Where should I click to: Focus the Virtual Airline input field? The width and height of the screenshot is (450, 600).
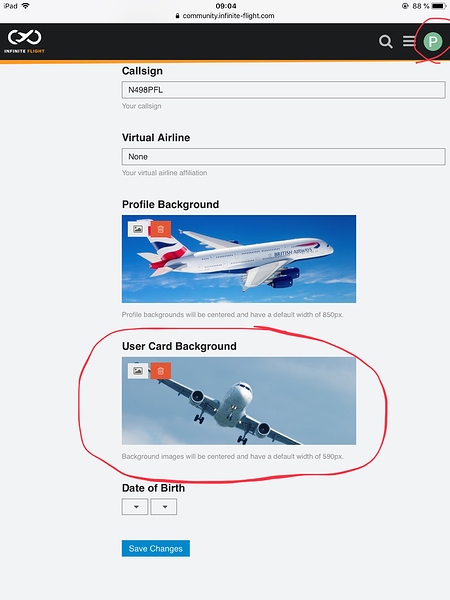[x=284, y=157]
